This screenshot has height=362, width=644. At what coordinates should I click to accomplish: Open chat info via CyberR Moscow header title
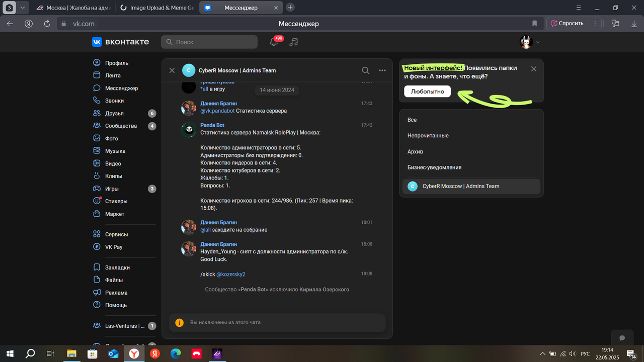[237, 70]
